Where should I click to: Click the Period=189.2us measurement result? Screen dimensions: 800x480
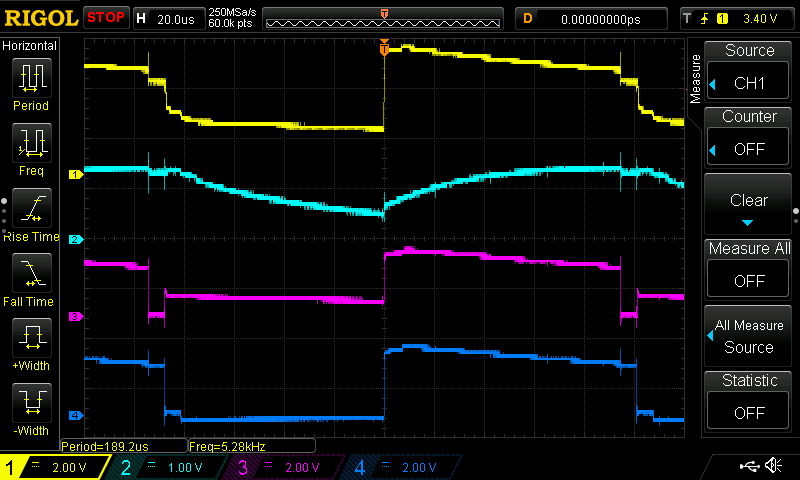124,446
